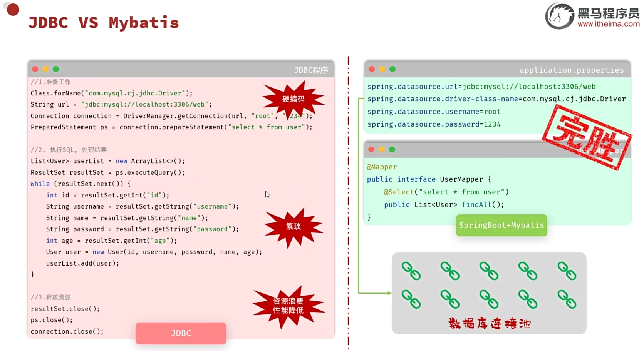
Task: Select the PreparedStatement ps line
Action: (171, 127)
